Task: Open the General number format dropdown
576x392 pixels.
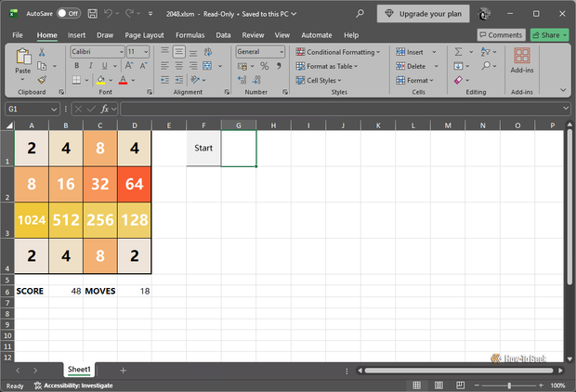Action: (x=281, y=52)
